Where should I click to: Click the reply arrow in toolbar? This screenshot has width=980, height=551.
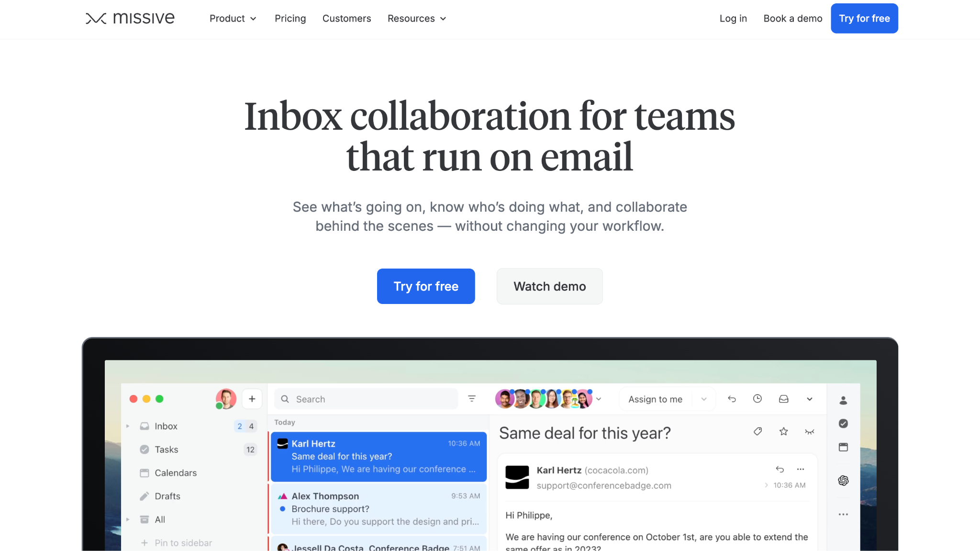pyautogui.click(x=732, y=398)
